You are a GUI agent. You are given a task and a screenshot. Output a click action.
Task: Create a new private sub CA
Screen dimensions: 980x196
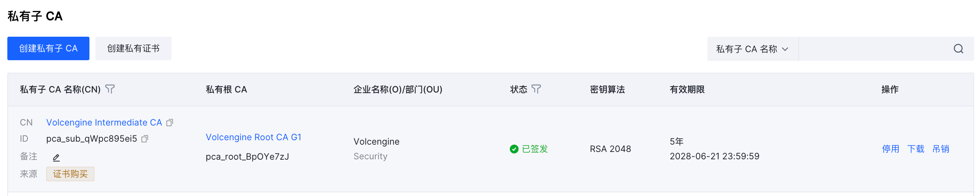(x=48, y=48)
